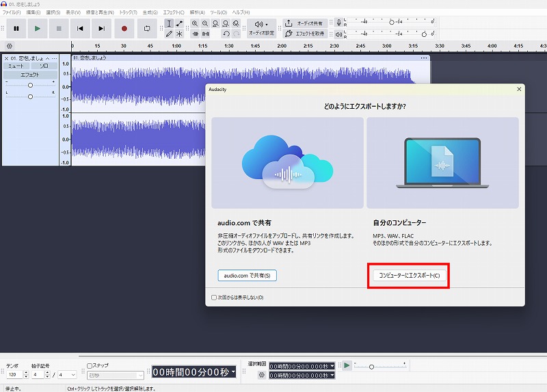Click the tempo stepper arrows
547x392 pixels.
click(26, 374)
